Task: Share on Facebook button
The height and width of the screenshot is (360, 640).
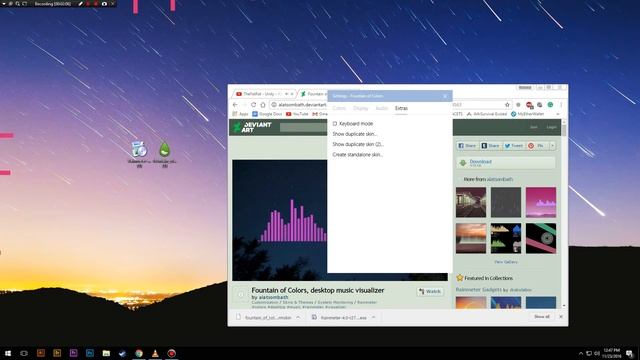Action: pos(467,146)
